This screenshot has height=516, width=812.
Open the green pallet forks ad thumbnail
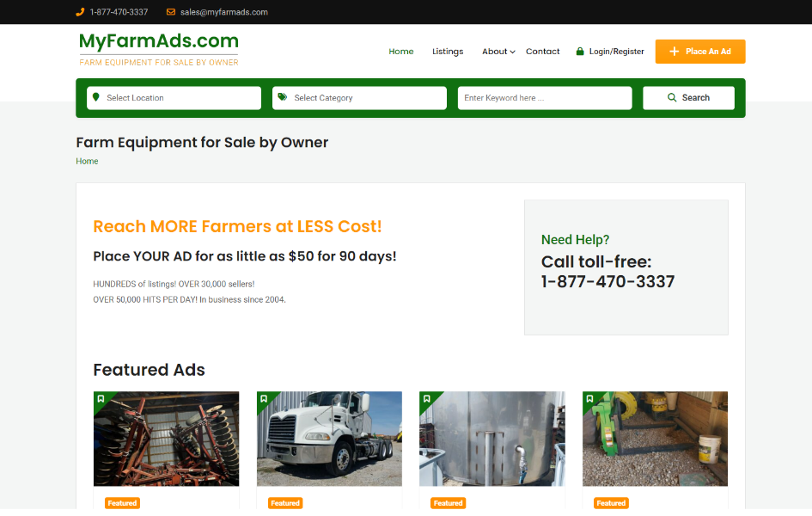[x=655, y=439]
